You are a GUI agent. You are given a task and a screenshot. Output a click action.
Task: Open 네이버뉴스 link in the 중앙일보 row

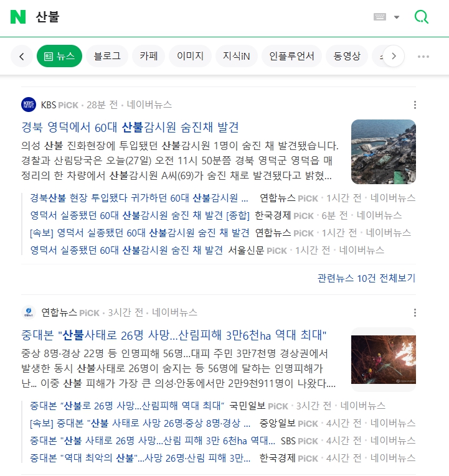393,423
